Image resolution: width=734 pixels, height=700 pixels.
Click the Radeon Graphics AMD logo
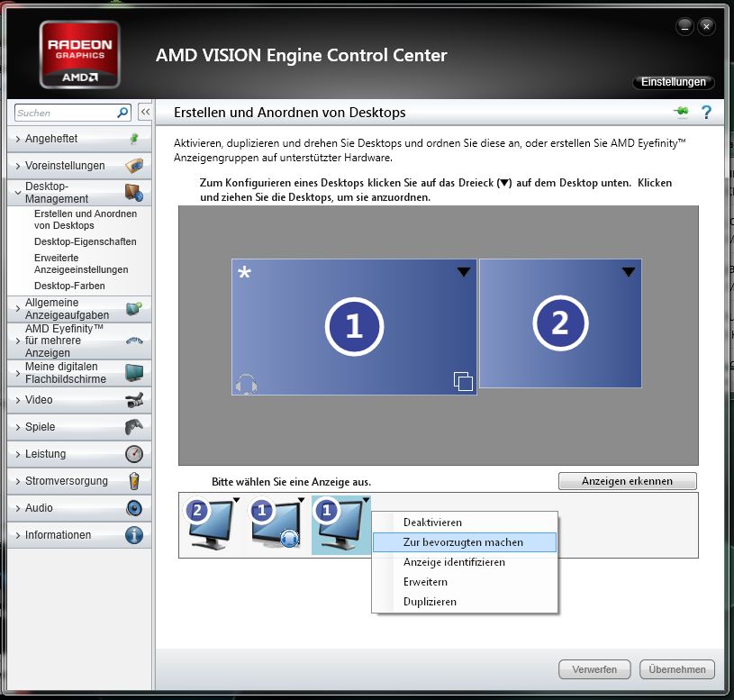(79, 54)
